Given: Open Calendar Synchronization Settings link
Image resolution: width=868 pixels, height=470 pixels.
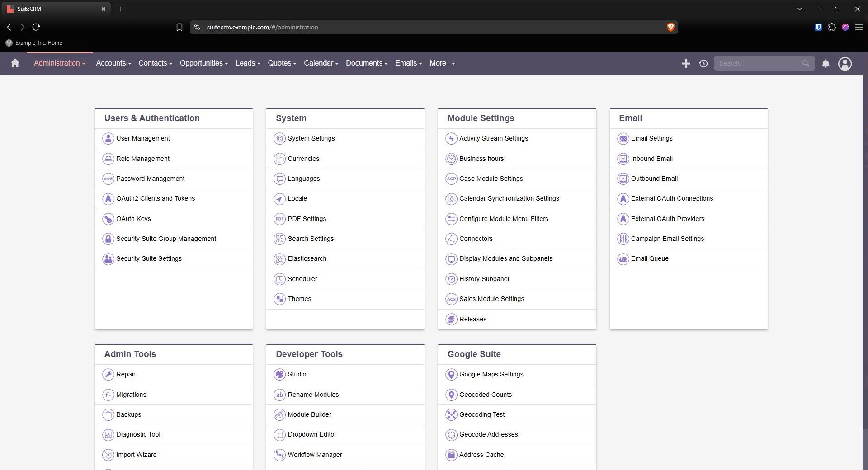Looking at the screenshot, I should pos(509,199).
